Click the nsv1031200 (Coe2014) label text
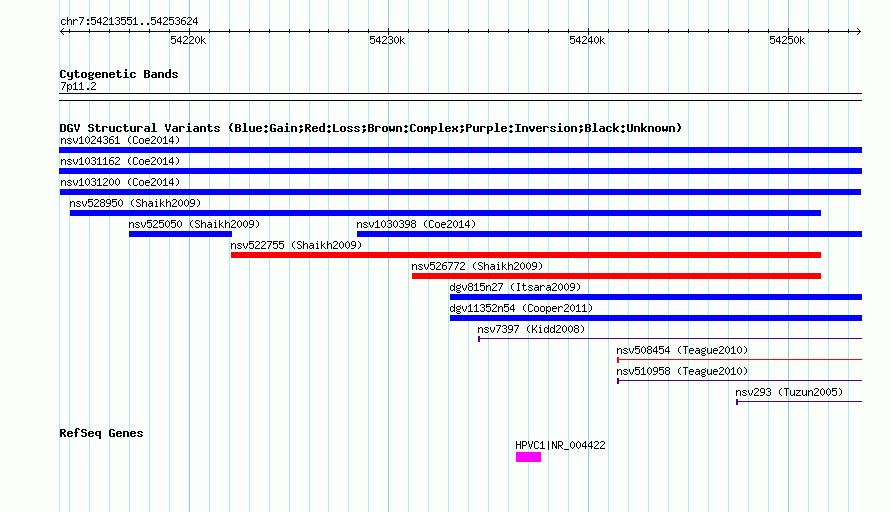This screenshot has width=890, height=512. [x=120, y=182]
